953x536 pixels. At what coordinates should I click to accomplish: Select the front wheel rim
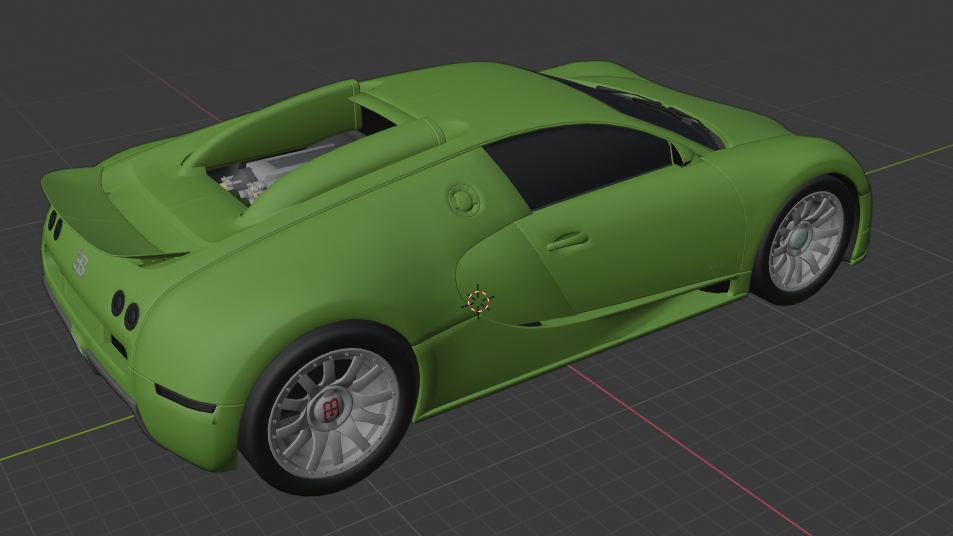click(x=807, y=240)
